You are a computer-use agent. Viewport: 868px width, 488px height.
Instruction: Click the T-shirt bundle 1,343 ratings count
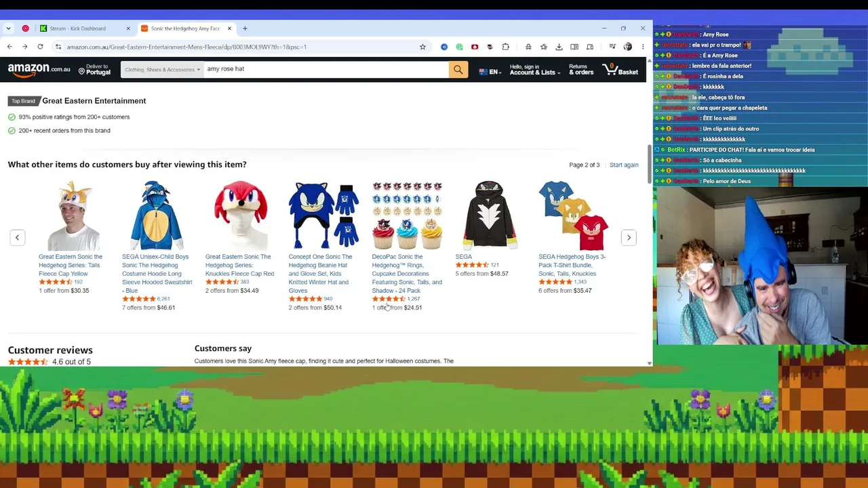pos(580,282)
